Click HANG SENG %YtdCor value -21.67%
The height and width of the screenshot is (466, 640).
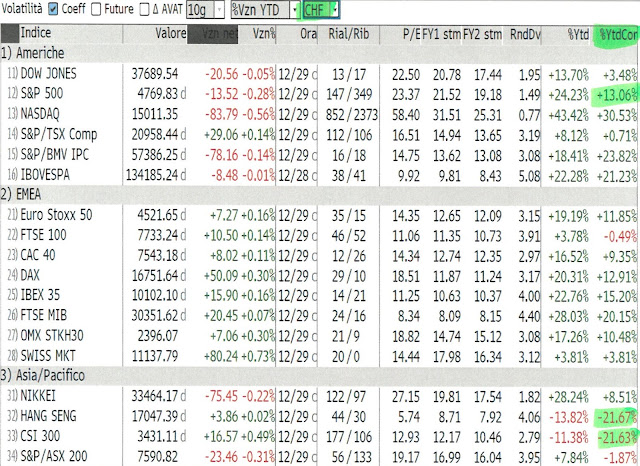coord(616,417)
